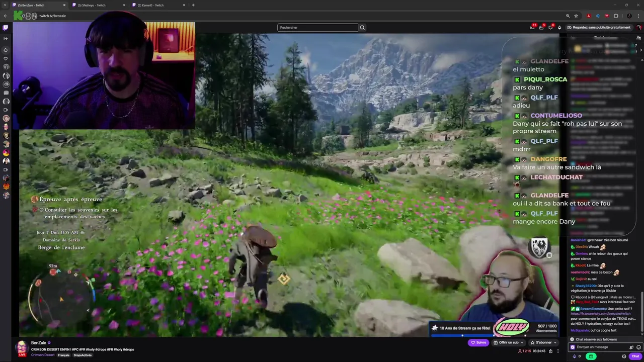The image size is (644, 362).
Task: Open the Bits diamond icon in header
Action: click(x=559, y=28)
